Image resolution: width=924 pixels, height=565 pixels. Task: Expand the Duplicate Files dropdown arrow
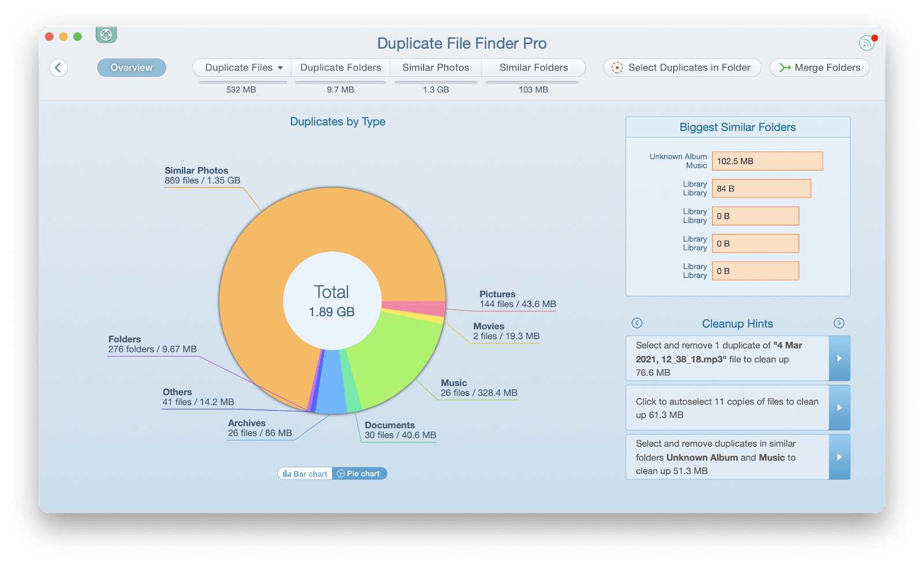click(x=280, y=68)
